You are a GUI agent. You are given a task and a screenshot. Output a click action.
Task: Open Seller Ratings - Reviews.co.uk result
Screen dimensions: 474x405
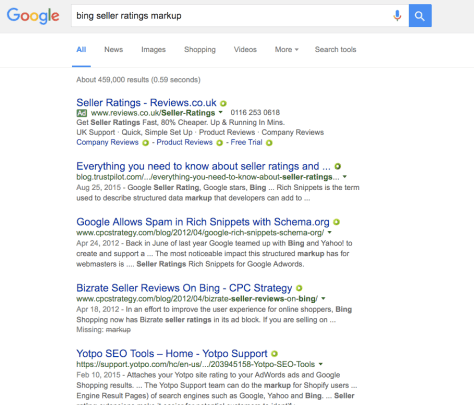pyautogui.click(x=146, y=103)
